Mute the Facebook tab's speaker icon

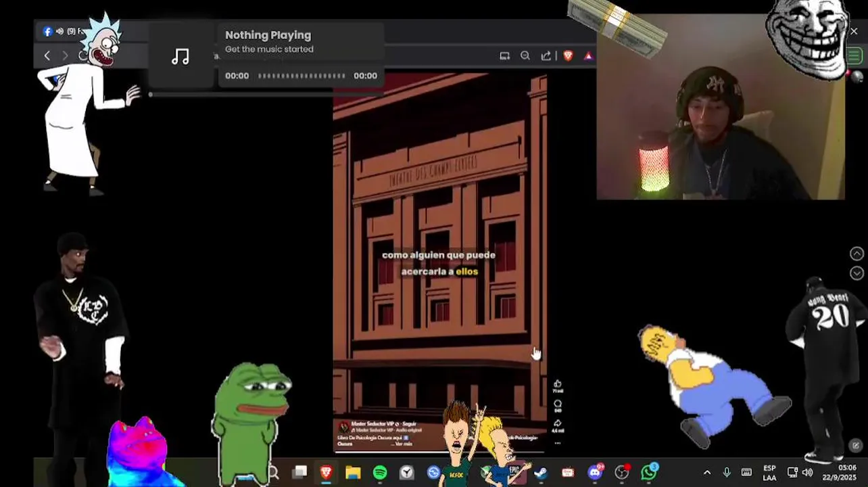[59, 31]
